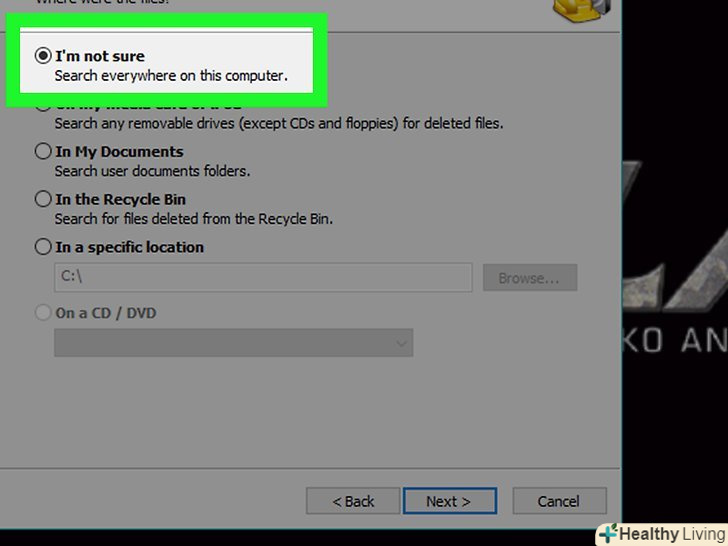
Task: Select the "In the Recycle Bin" radio button
Action: [x=43, y=199]
